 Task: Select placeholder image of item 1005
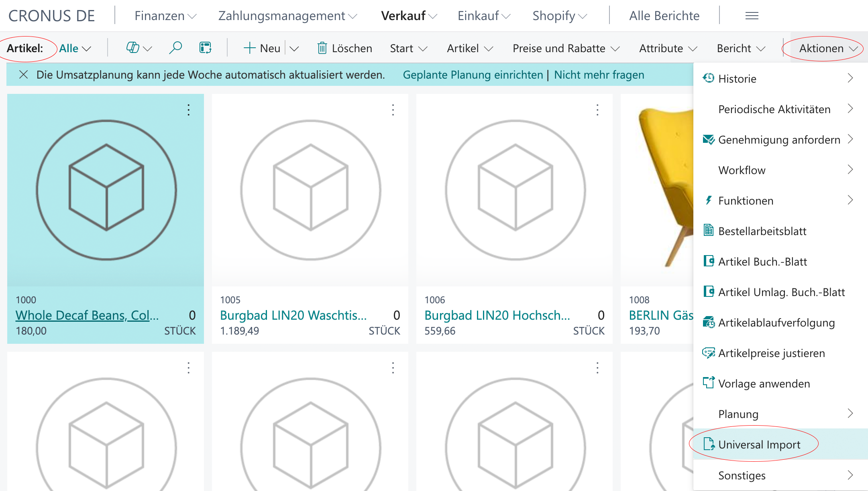[x=310, y=190]
